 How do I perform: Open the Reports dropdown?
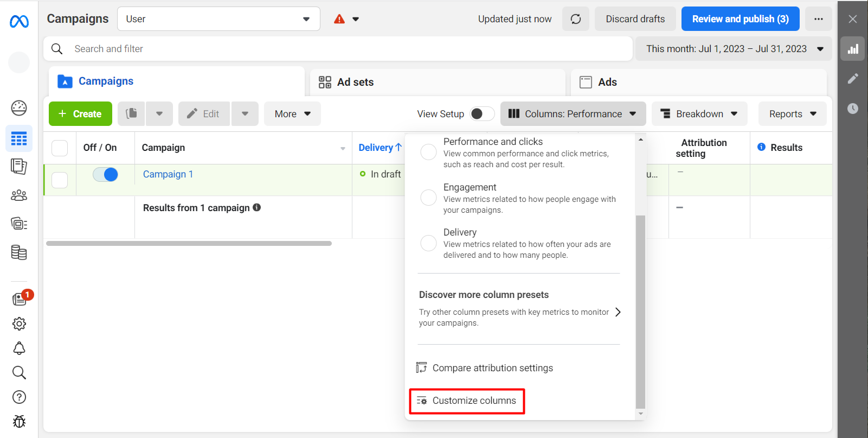click(x=792, y=113)
